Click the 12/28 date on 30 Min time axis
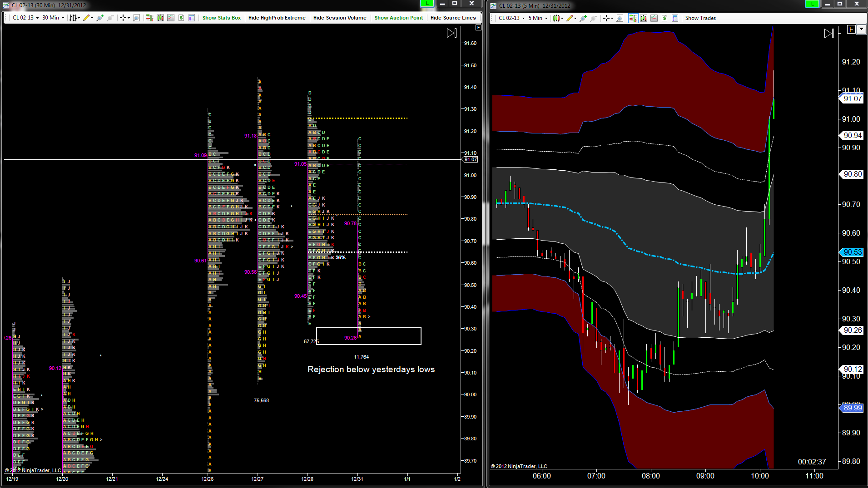Image resolution: width=868 pixels, height=488 pixels. click(x=308, y=478)
